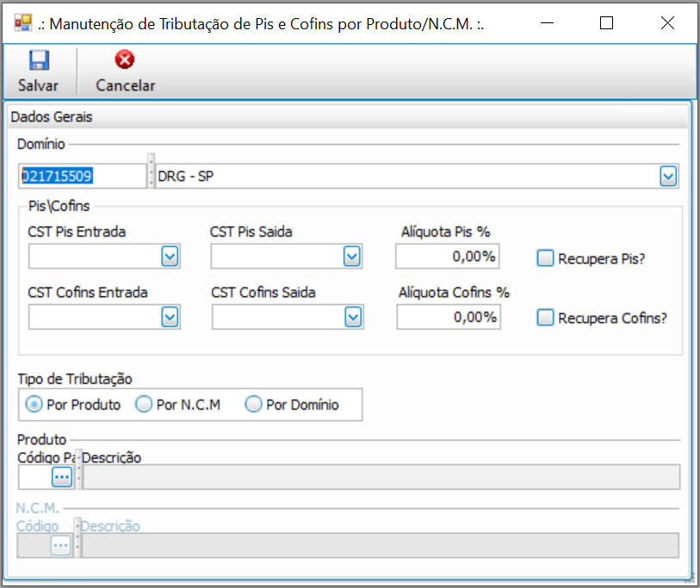Viewport: 700px width, 588px height.
Task: Maximize the Manutenção de Tributação window
Action: (606, 22)
